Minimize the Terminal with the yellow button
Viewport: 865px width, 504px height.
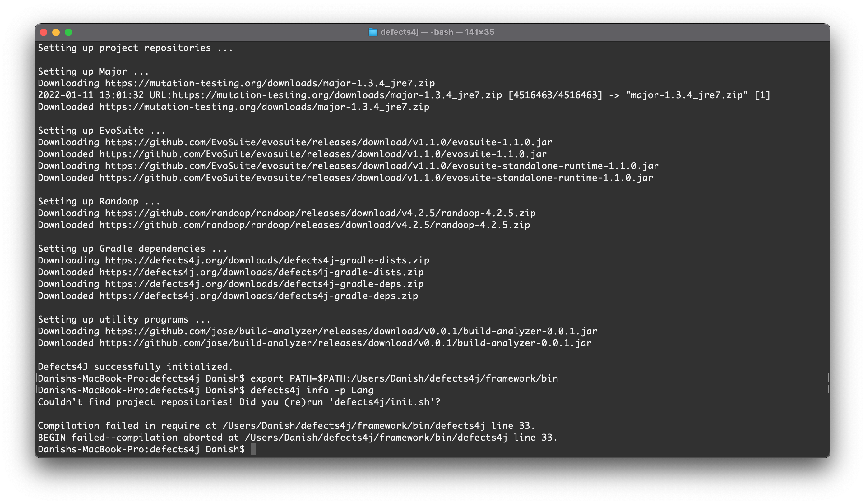tap(56, 32)
